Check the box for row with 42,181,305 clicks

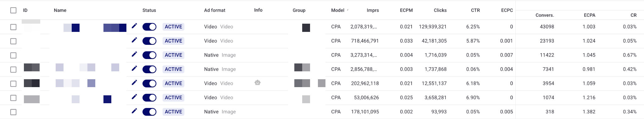point(13,41)
